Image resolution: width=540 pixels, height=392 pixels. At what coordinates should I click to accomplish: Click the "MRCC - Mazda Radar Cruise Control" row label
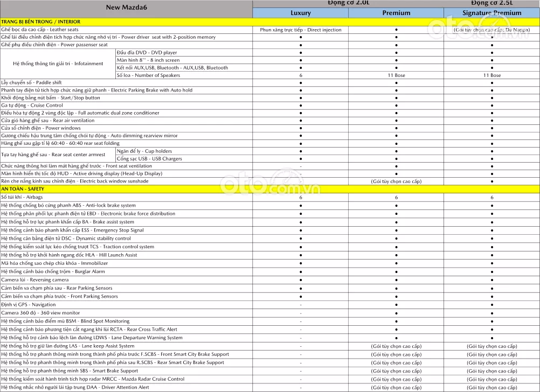click(x=93, y=379)
